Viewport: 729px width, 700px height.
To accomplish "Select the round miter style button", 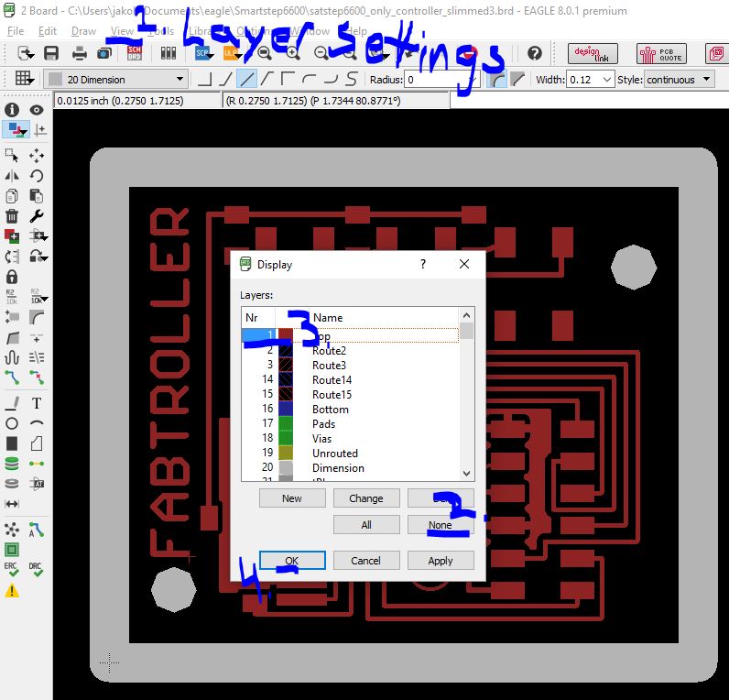I will (497, 80).
